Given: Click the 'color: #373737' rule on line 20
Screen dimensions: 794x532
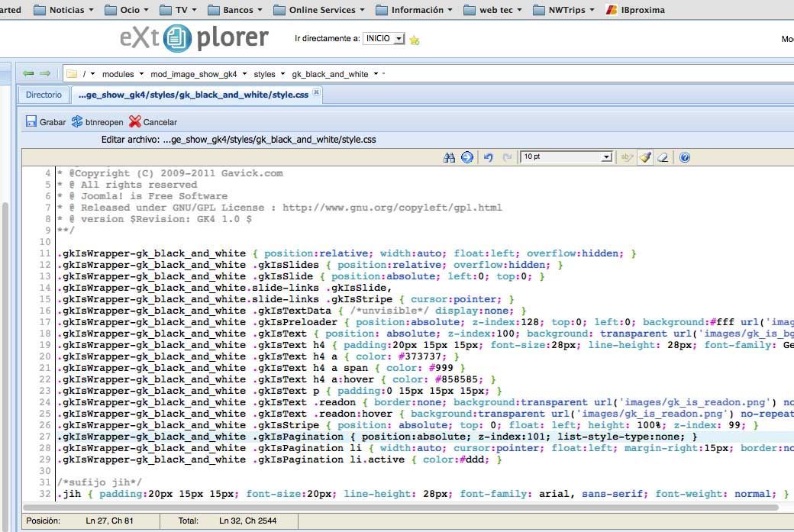Looking at the screenshot, I should [258, 357].
